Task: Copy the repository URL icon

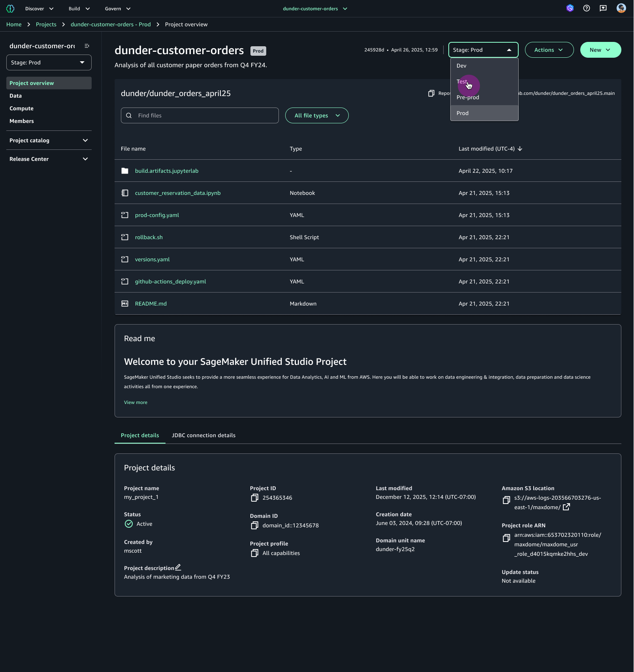Action: [x=432, y=93]
